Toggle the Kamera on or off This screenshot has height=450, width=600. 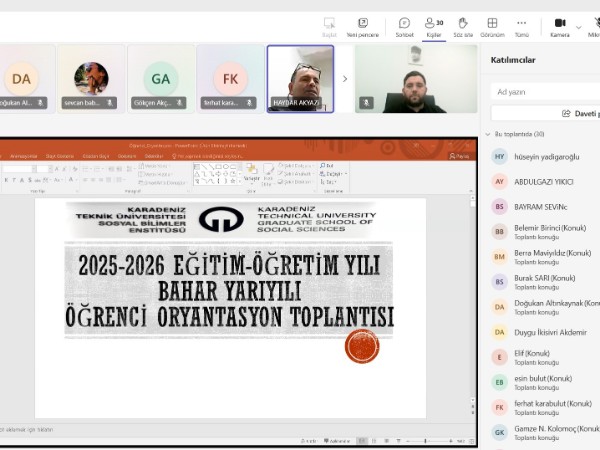click(560, 27)
